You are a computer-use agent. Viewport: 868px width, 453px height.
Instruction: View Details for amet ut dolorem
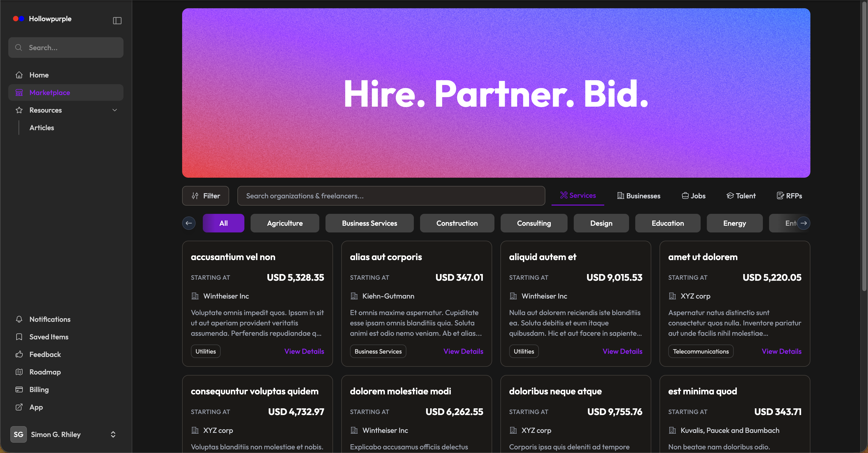tap(781, 351)
